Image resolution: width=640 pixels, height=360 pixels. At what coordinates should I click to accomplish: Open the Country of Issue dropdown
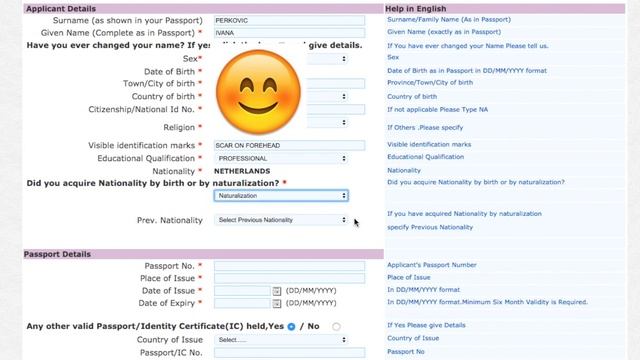(281, 340)
